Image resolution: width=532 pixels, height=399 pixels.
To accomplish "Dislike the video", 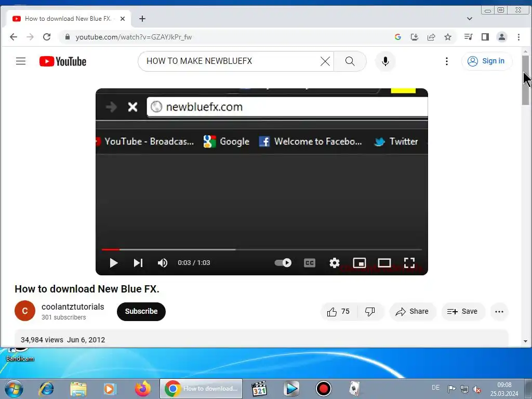I will point(370,312).
